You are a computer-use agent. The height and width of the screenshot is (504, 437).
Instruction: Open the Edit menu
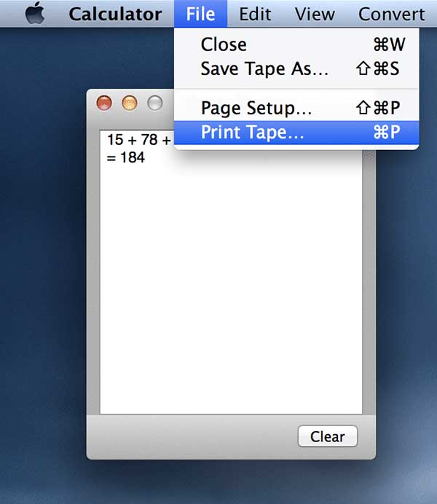(255, 14)
